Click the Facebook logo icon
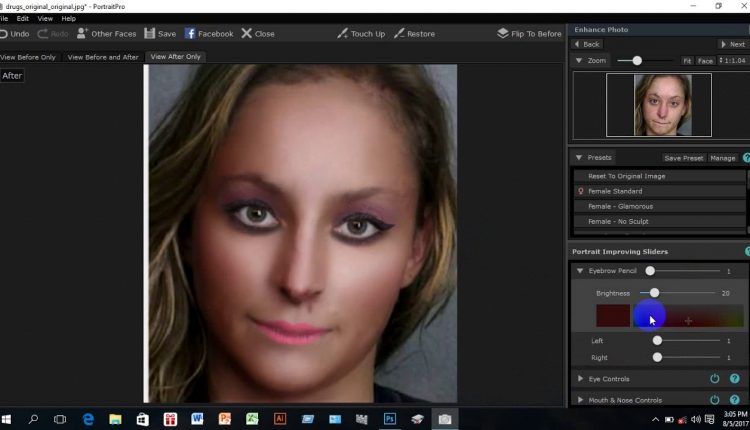 point(190,33)
